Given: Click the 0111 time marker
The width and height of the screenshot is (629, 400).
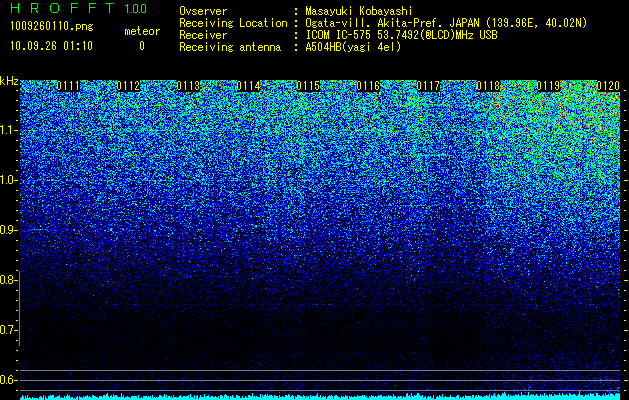Looking at the screenshot, I should pyautogui.click(x=68, y=86).
